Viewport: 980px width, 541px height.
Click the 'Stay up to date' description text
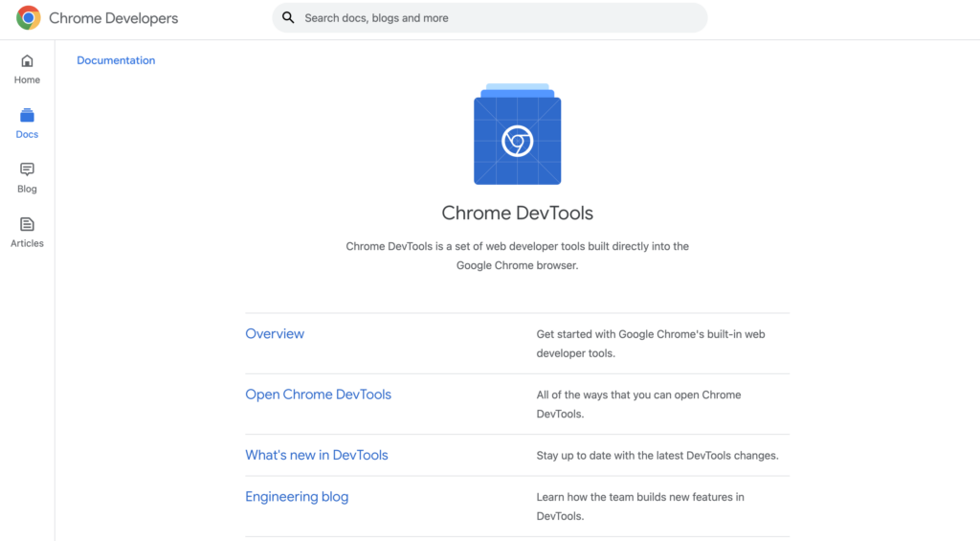657,456
